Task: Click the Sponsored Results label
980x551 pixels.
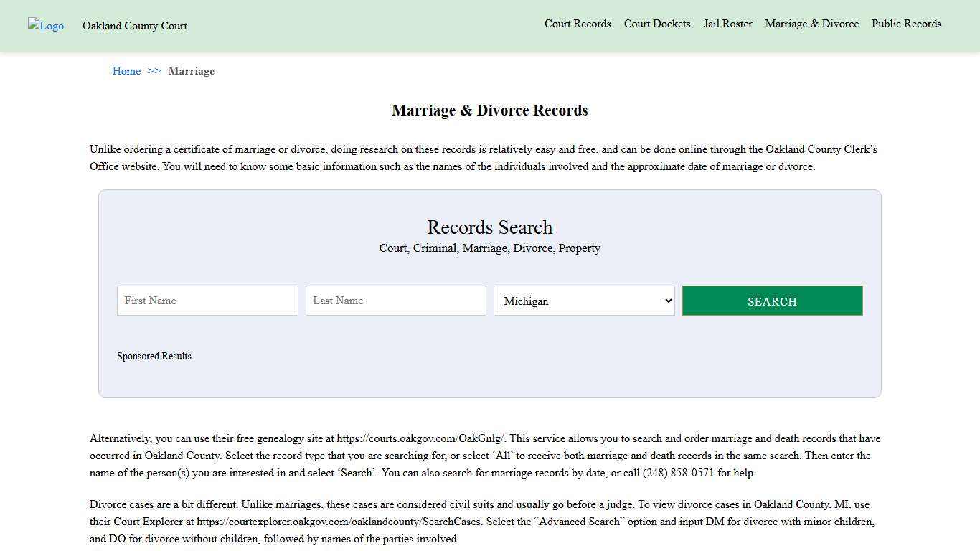Action: (154, 356)
